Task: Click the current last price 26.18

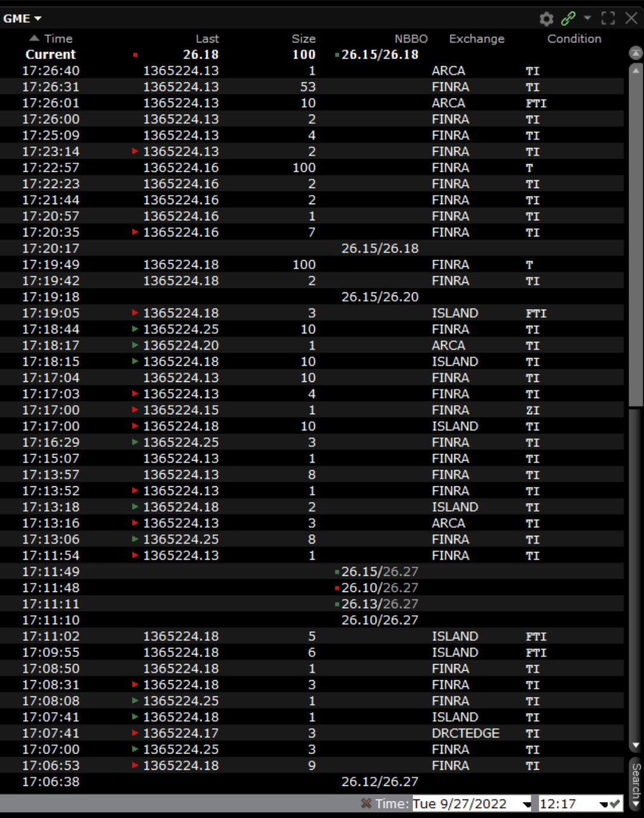Action: coord(201,54)
